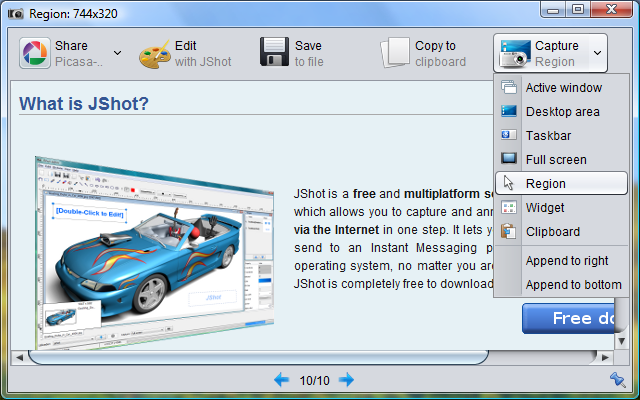640x400 pixels.
Task: Click the Save to file label
Action: (x=309, y=53)
